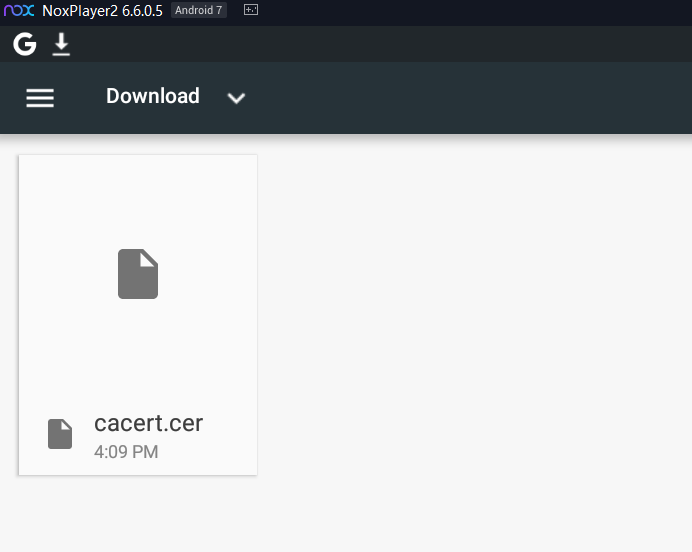Tap the download arrow status icon

(61, 44)
